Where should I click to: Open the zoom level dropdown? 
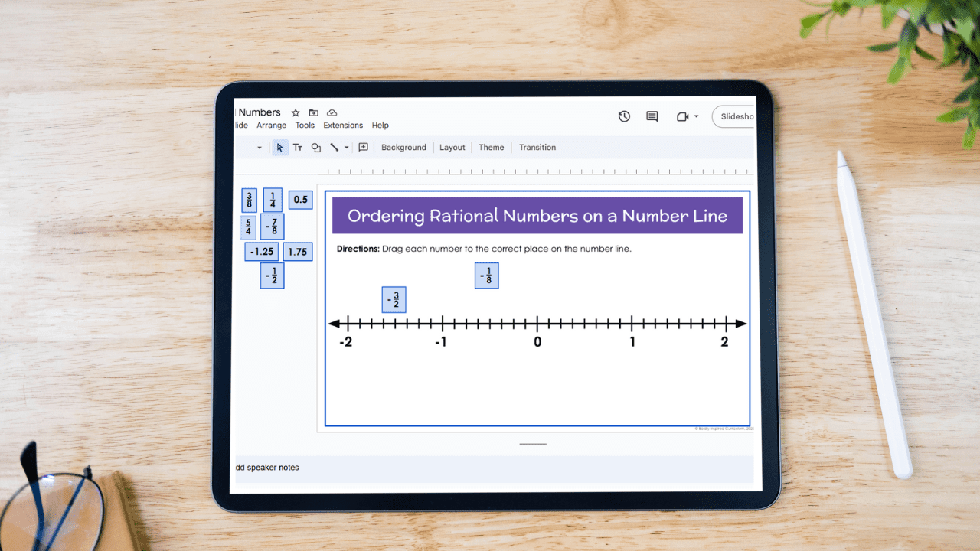pyautogui.click(x=259, y=147)
